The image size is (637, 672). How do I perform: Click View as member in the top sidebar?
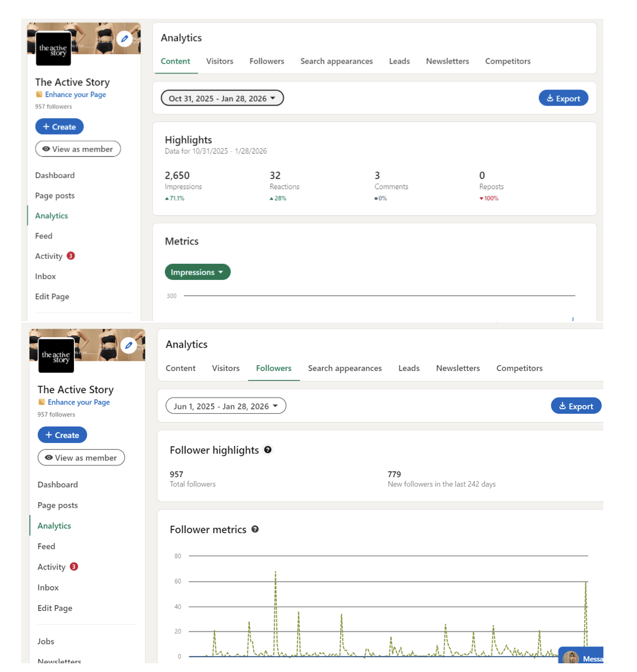[x=78, y=149]
